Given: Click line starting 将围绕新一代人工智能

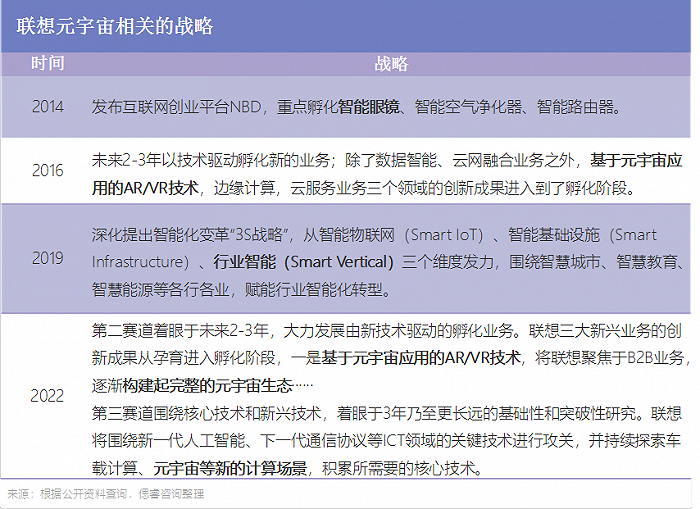Looking at the screenshot, I should click(386, 441).
